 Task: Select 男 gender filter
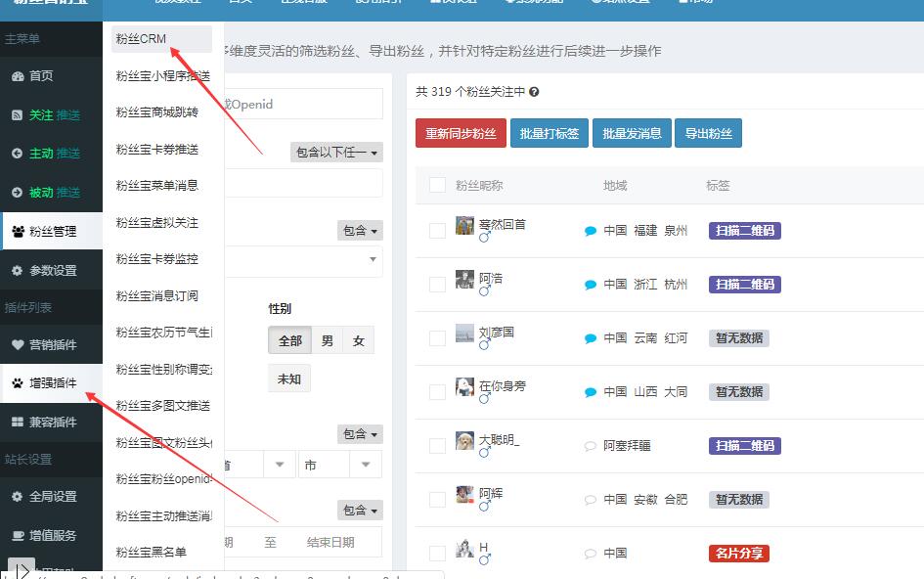pyautogui.click(x=327, y=340)
